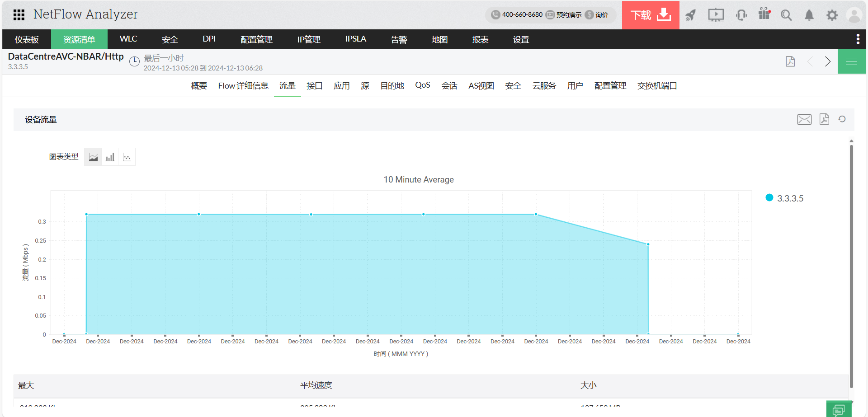This screenshot has height=417, width=868.
Task: Select the area chart type
Action: click(x=93, y=157)
